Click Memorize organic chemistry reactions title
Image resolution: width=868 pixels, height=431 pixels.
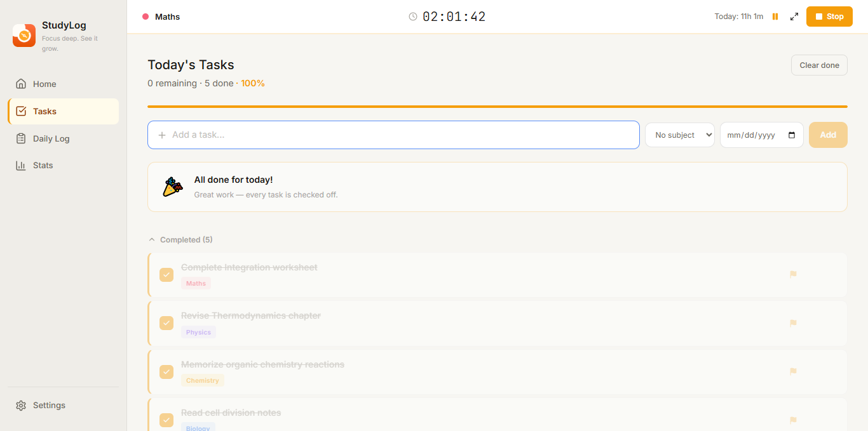point(262,364)
